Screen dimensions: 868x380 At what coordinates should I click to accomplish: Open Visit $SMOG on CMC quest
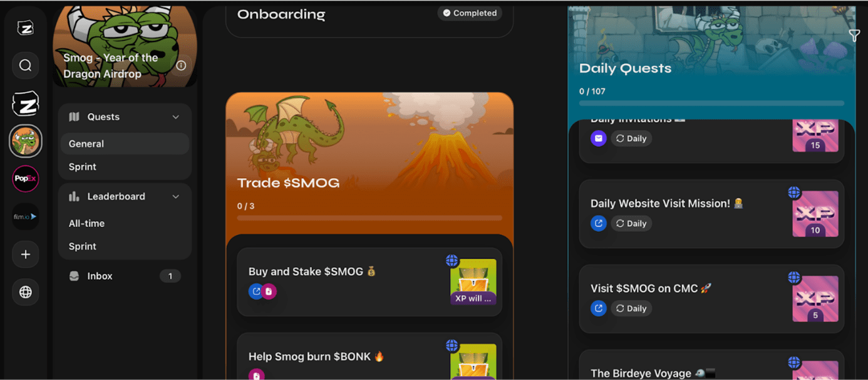711,298
